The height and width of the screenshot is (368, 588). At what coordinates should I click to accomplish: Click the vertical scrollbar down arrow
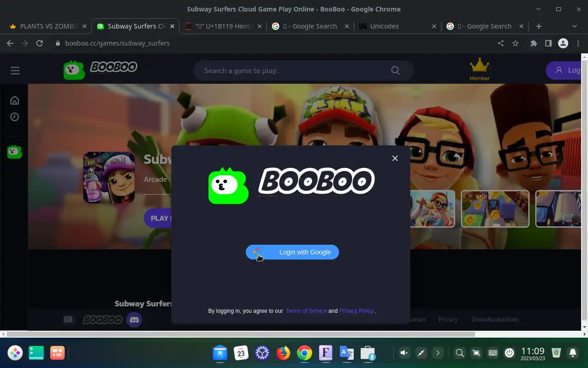coord(584,327)
